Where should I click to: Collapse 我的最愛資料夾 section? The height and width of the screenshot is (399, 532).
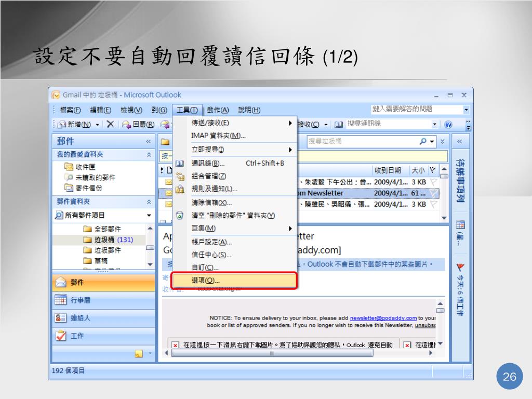(x=149, y=155)
